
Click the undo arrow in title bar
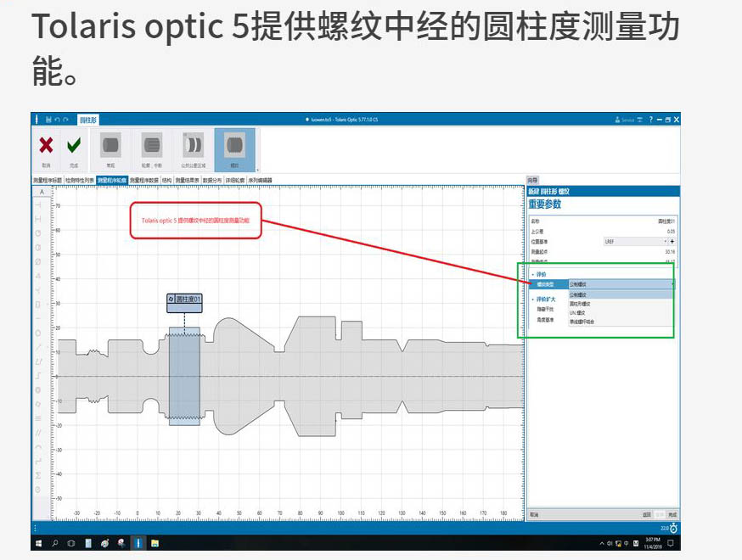(x=57, y=120)
